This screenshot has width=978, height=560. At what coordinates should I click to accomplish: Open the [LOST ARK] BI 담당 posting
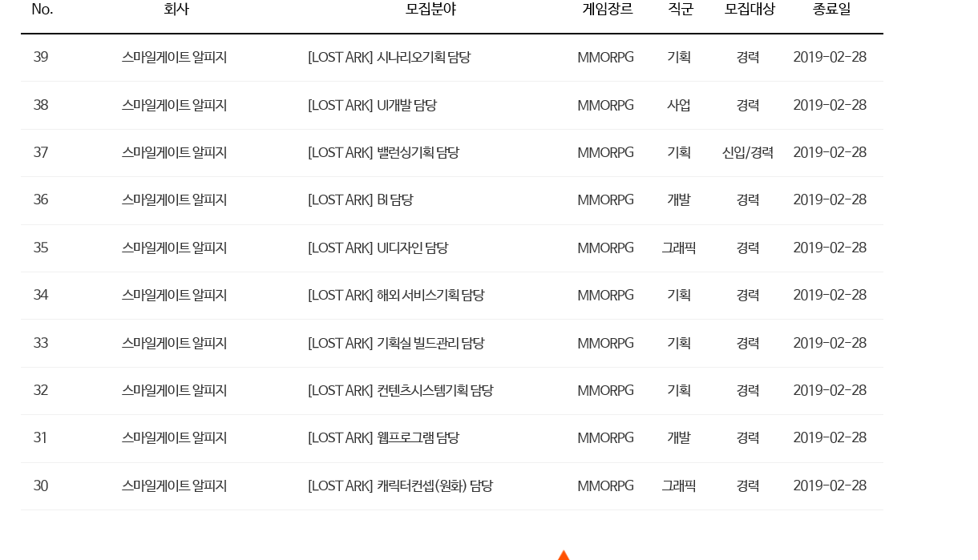[360, 200]
